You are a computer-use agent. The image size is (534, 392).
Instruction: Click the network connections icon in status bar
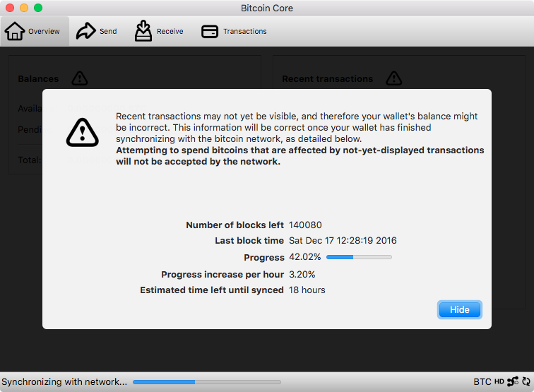[513, 381]
